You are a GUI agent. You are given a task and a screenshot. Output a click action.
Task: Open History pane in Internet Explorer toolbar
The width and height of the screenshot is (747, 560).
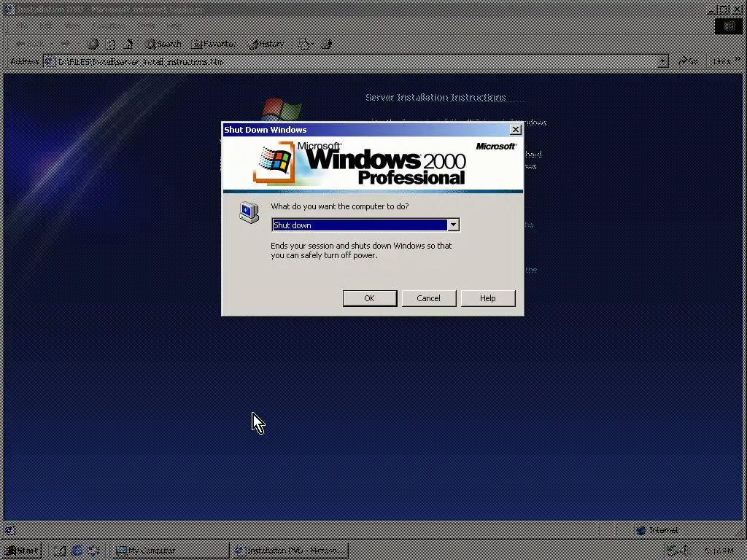pyautogui.click(x=266, y=44)
